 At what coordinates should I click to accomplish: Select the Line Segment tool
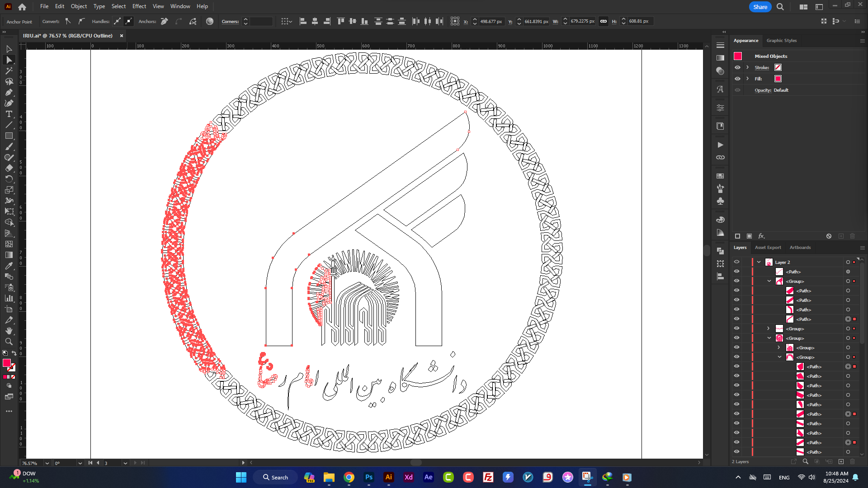9,125
